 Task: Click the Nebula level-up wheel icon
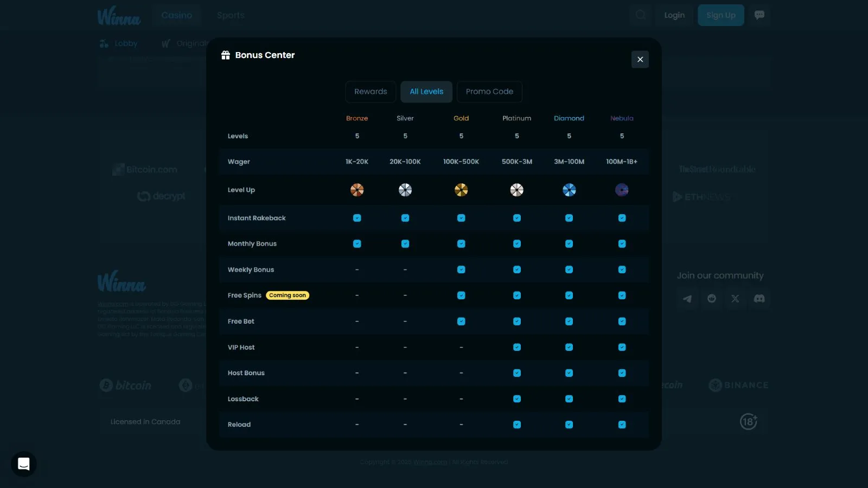(622, 190)
